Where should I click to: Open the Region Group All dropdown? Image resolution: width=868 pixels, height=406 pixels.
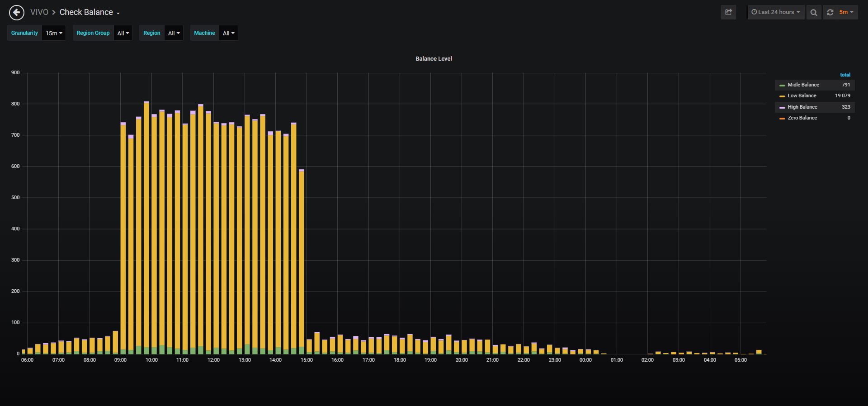click(x=123, y=33)
